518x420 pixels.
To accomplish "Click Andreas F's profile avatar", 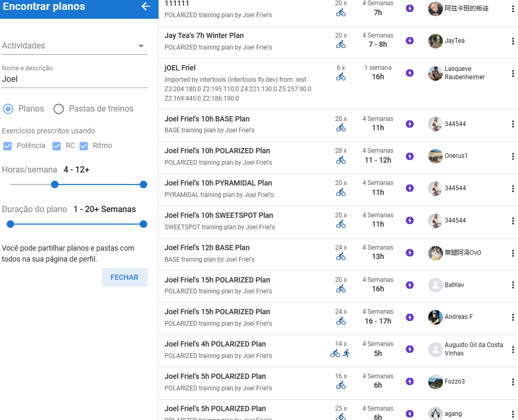I will click(436, 317).
